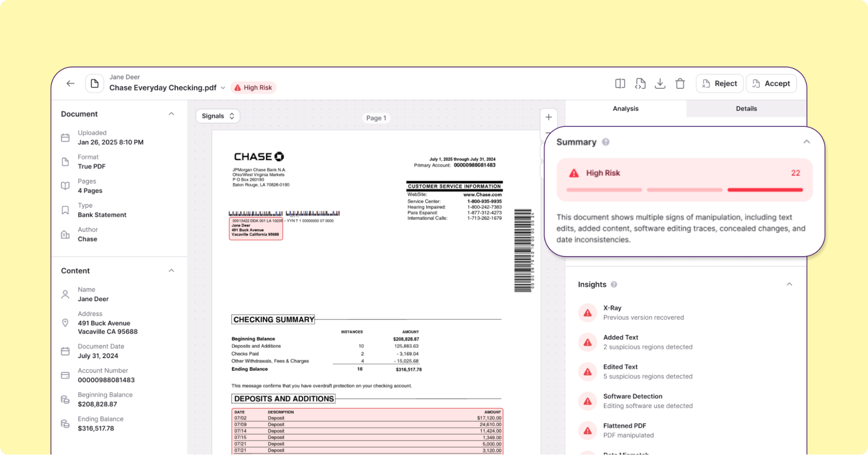Download the document
Image resolution: width=868 pixels, height=455 pixels.
tap(660, 83)
